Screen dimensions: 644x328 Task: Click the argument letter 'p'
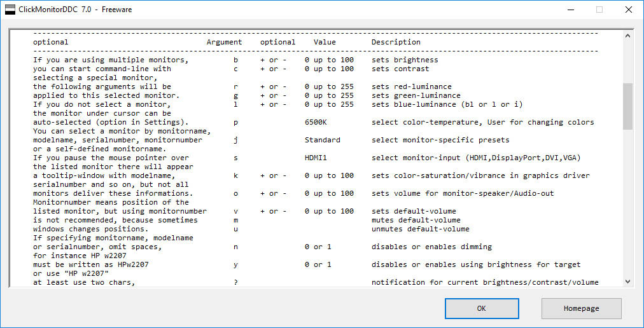coord(235,123)
